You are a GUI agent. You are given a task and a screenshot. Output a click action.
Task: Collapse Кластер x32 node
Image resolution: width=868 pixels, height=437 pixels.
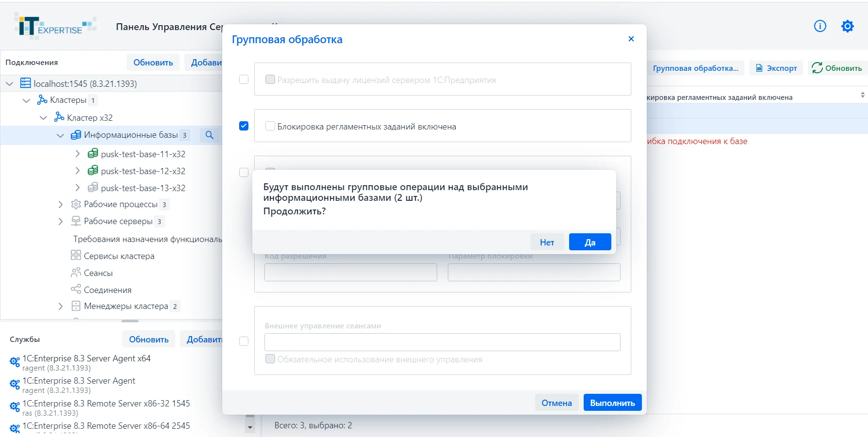[43, 117]
